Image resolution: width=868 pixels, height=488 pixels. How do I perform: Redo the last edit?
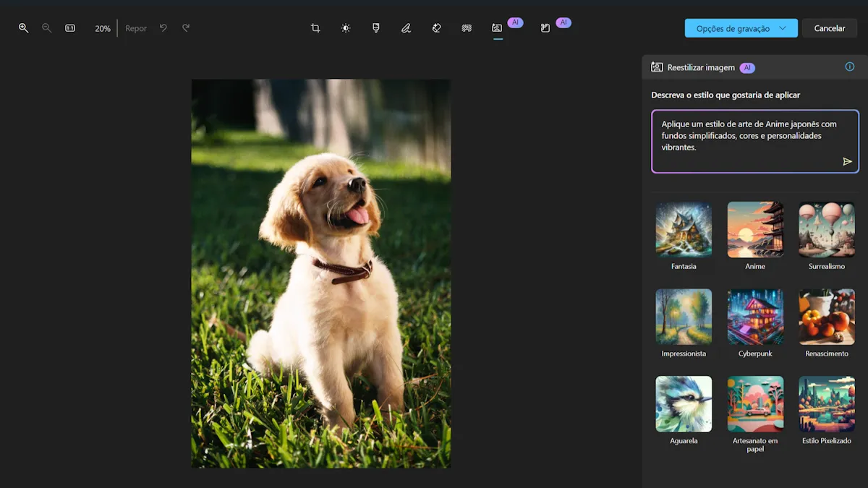(x=186, y=28)
